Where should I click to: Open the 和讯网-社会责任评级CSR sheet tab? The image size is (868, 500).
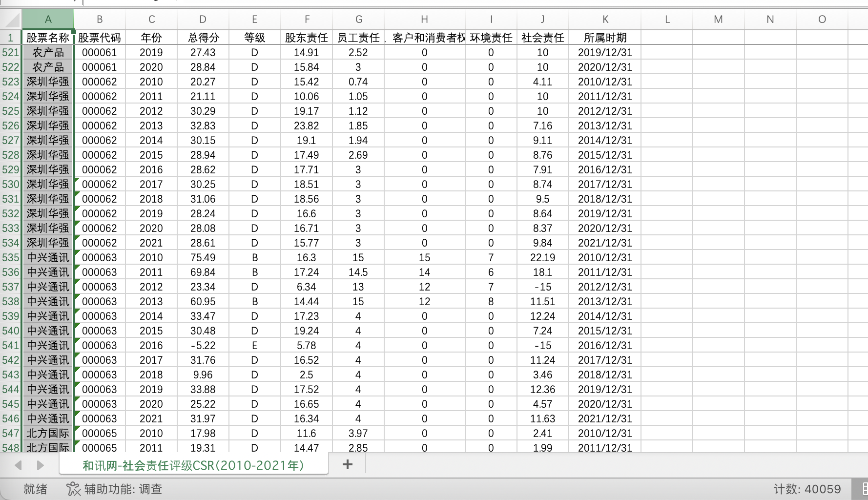pos(193,465)
